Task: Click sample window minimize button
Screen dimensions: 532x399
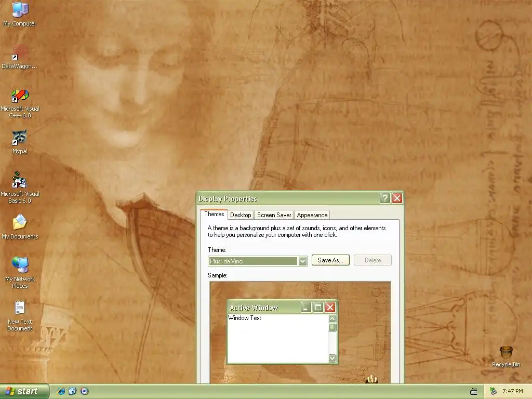Action: click(305, 308)
